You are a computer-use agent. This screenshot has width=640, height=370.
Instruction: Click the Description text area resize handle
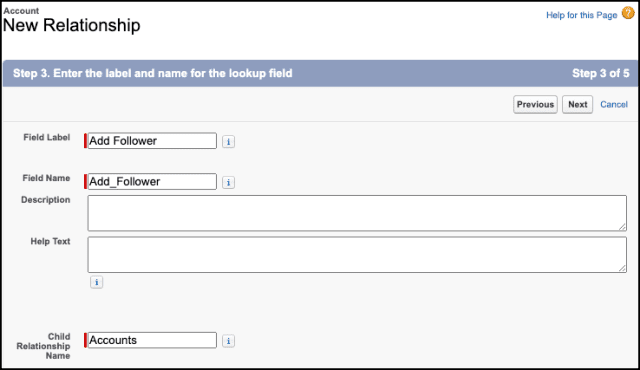pyautogui.click(x=622, y=227)
